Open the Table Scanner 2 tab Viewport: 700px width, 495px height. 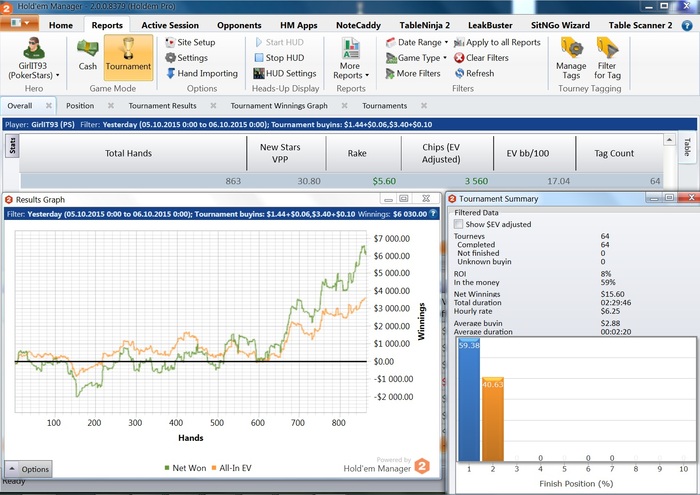(x=640, y=25)
